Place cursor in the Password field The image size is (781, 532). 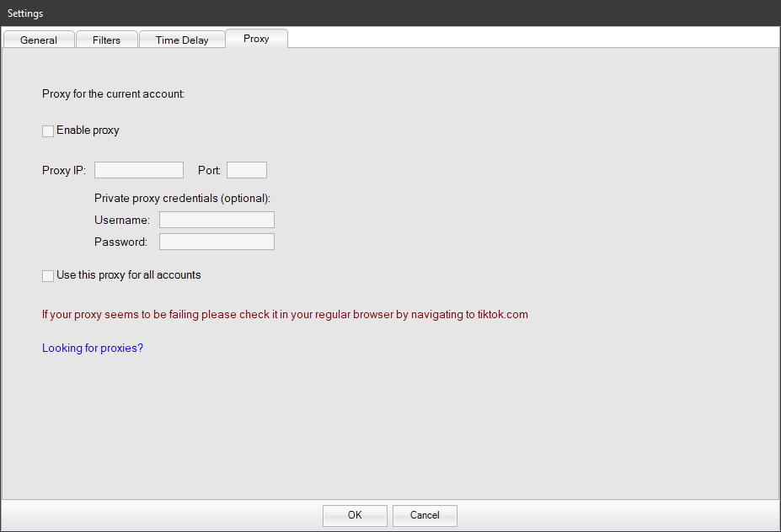click(217, 242)
